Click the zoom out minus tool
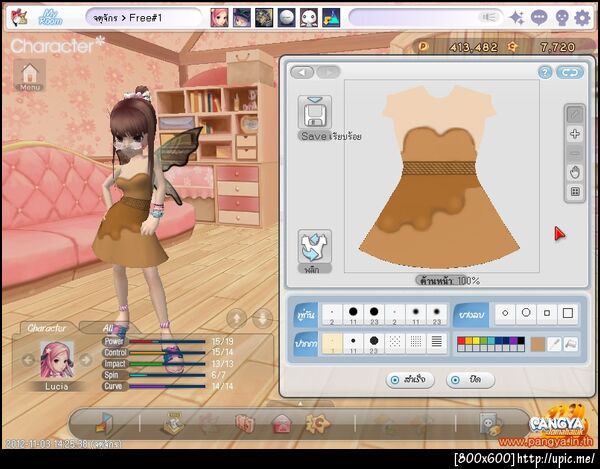Image resolution: width=600 pixels, height=469 pixels. click(x=575, y=153)
